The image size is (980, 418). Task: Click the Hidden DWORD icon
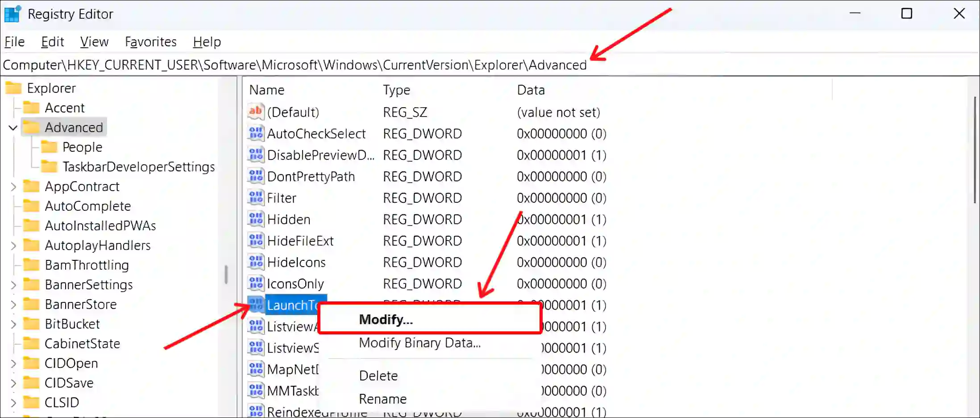256,219
